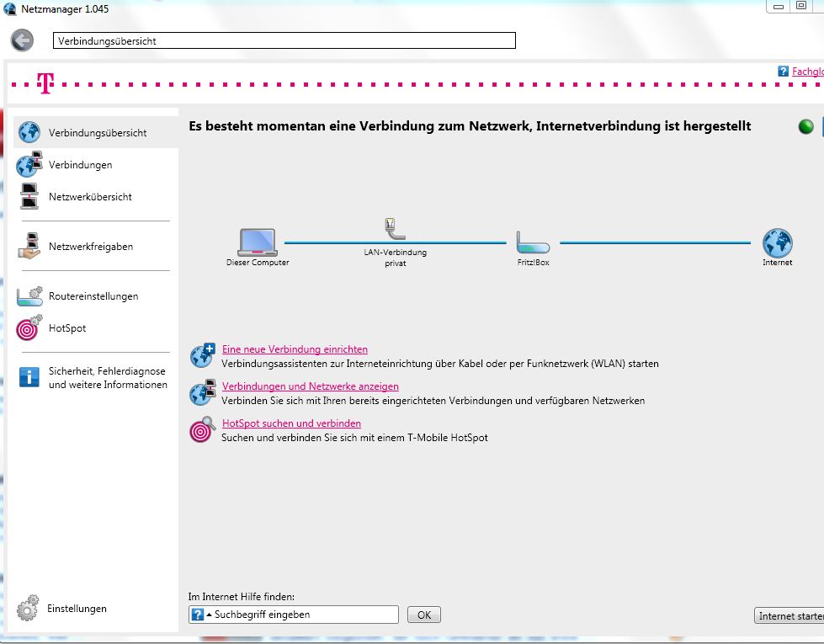Viewport: 824px width, 644px height.
Task: Click the Verbindungen globe-and-computers icon in sidebar
Action: (29, 164)
